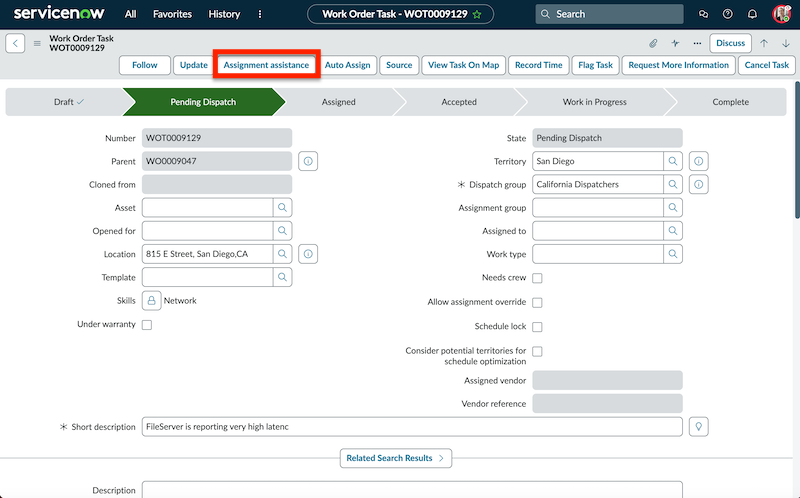Click the back arrow button
This screenshot has height=498, width=800.
tap(15, 43)
